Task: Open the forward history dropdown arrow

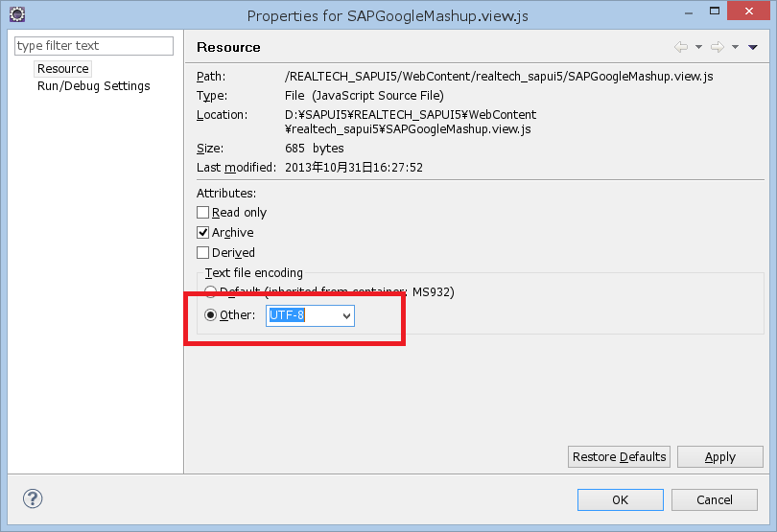Action: pyautogui.click(x=736, y=47)
